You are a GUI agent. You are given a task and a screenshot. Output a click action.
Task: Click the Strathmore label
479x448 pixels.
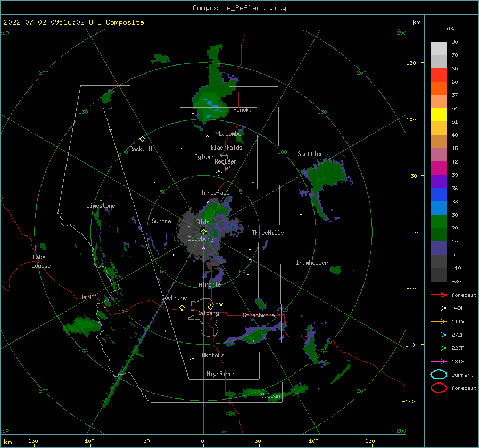pyautogui.click(x=259, y=315)
